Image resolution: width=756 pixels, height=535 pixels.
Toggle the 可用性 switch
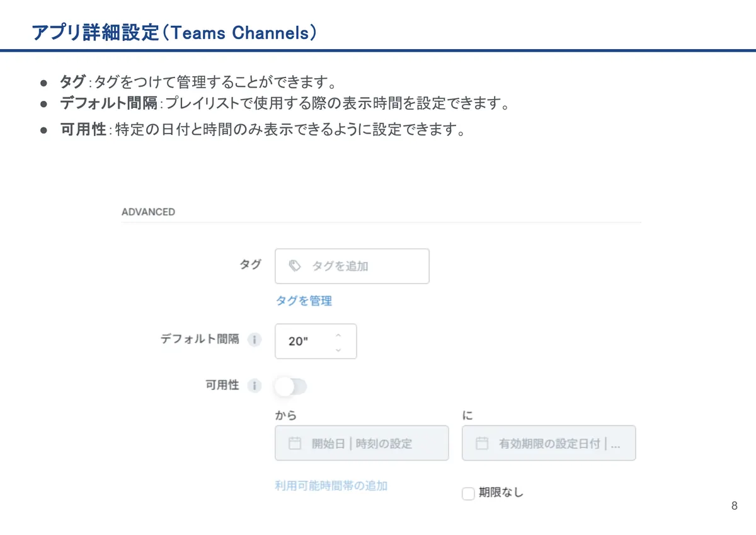point(290,386)
